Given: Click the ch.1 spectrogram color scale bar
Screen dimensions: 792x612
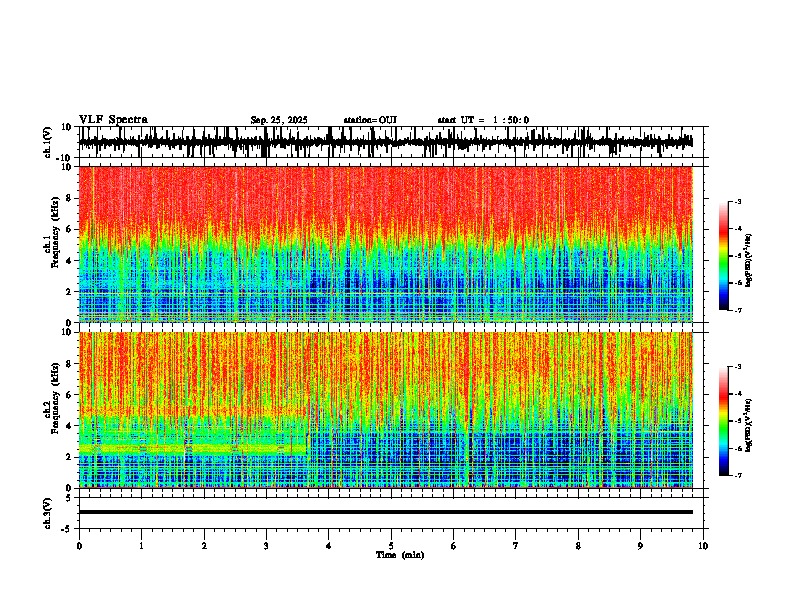Looking at the screenshot, I should tap(724, 256).
